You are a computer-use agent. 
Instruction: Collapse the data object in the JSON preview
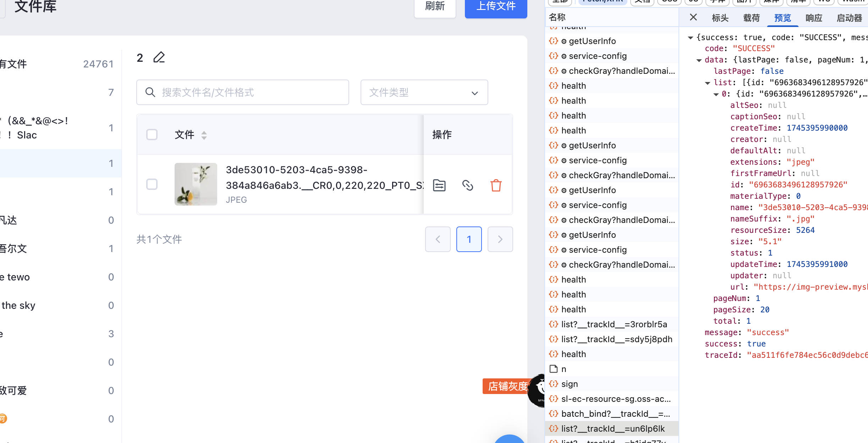pyautogui.click(x=699, y=60)
